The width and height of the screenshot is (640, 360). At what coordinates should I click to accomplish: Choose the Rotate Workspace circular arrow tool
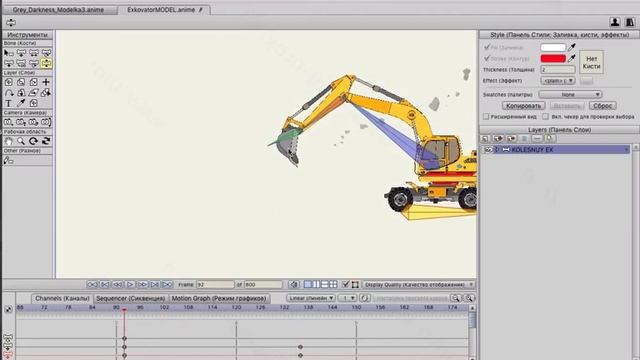pyautogui.click(x=33, y=141)
